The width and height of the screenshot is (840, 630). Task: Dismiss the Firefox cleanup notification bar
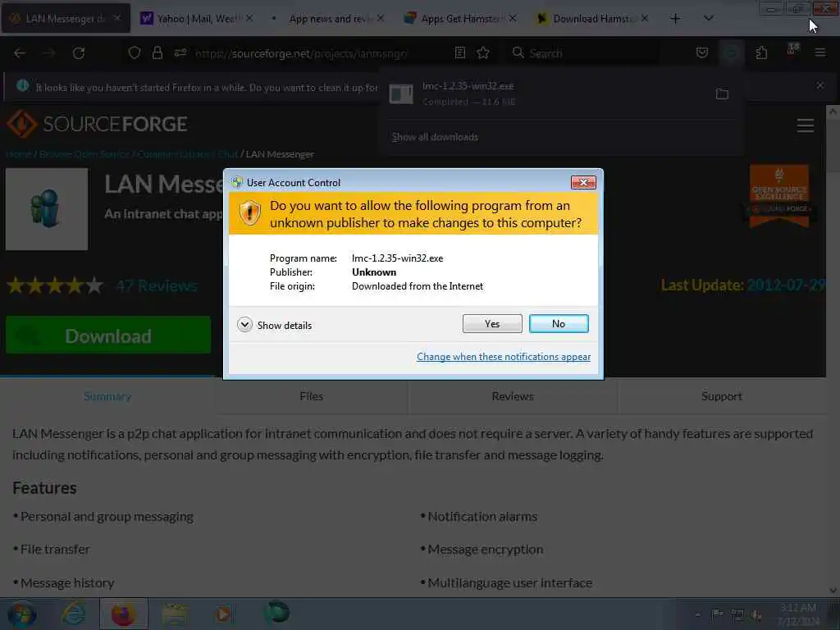tap(820, 85)
